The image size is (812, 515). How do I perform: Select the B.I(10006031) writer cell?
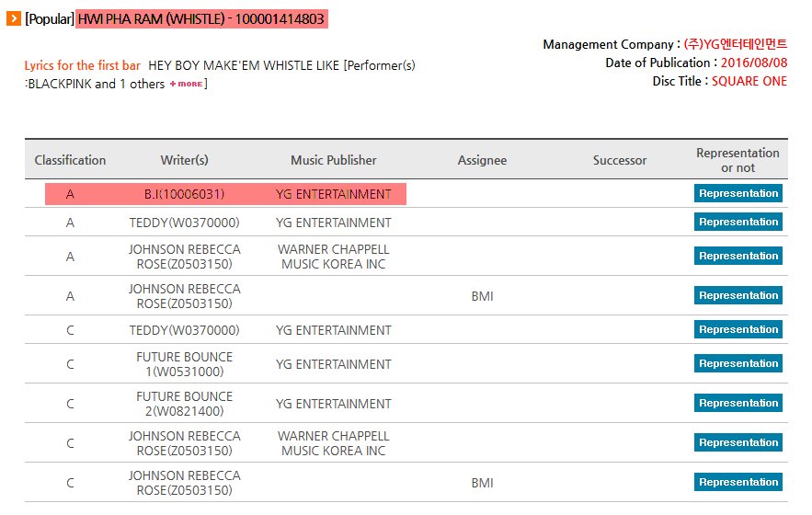point(184,194)
